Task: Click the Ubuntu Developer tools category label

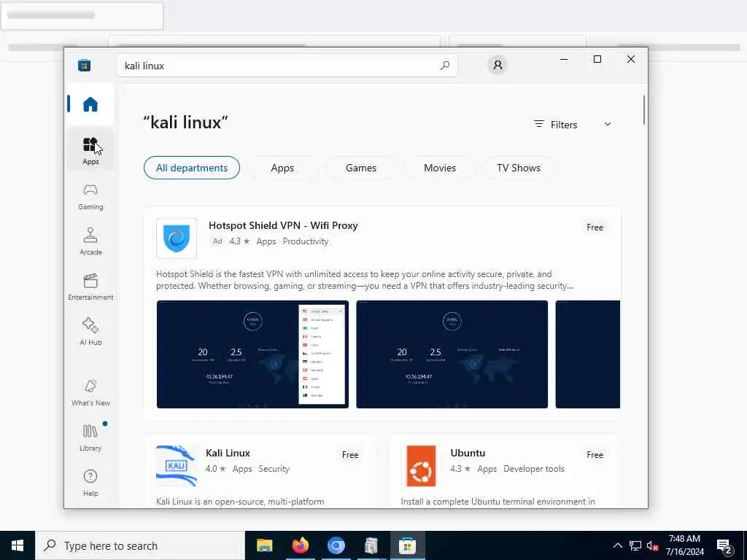Action: click(533, 469)
